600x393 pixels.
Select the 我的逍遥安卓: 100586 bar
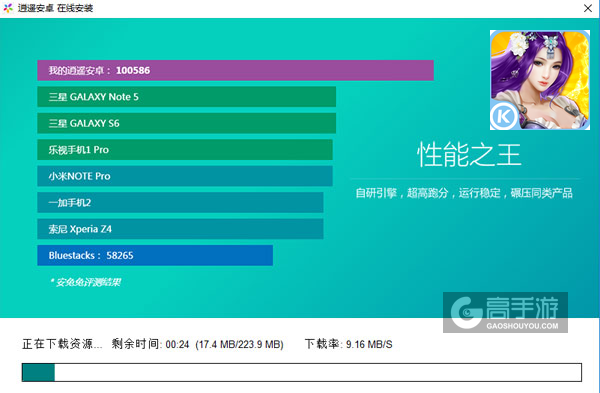235,70
